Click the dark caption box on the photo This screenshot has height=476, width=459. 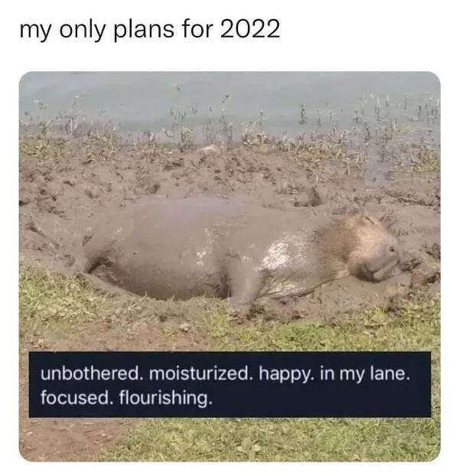[x=229, y=384]
